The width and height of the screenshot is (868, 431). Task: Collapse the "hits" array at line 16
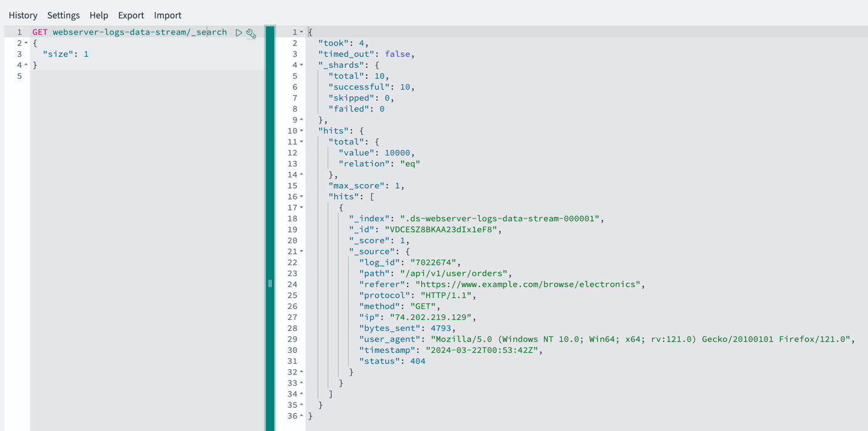301,197
